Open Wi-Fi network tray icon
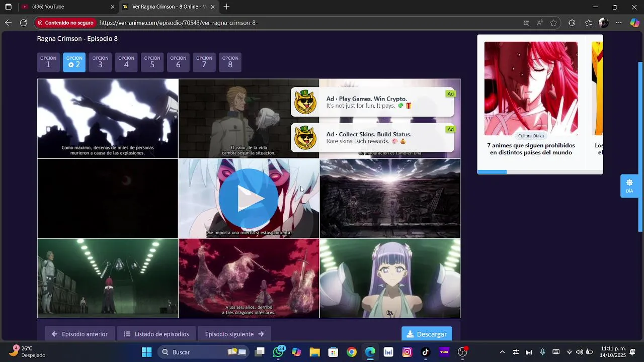 click(x=570, y=352)
